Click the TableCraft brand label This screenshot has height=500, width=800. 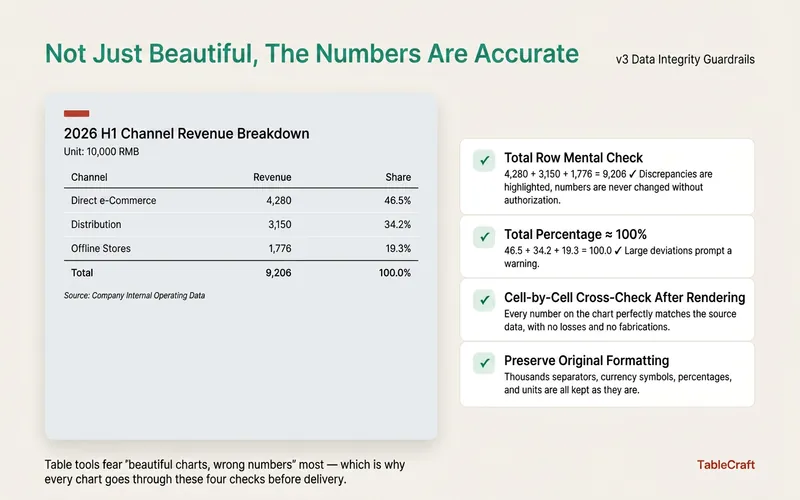click(x=726, y=465)
